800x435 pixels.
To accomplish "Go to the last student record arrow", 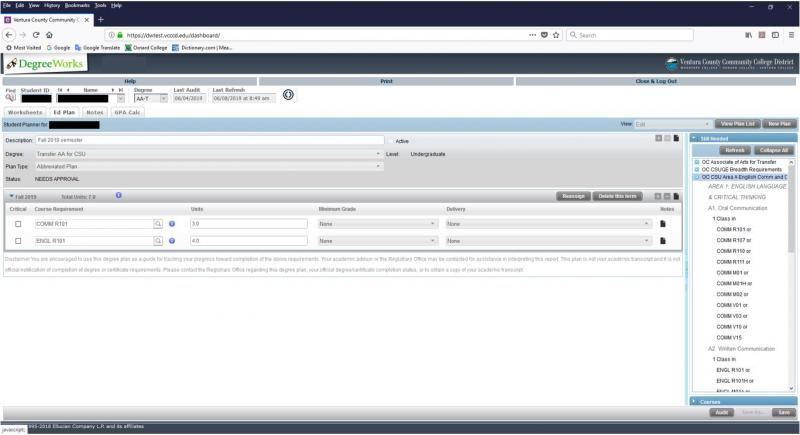I will point(121,90).
